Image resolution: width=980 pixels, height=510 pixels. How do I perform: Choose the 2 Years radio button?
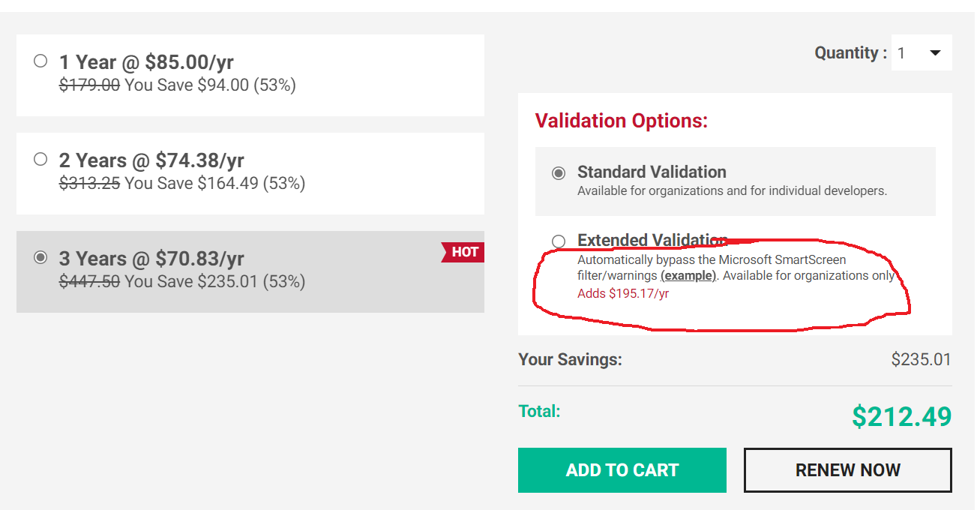coord(40,159)
